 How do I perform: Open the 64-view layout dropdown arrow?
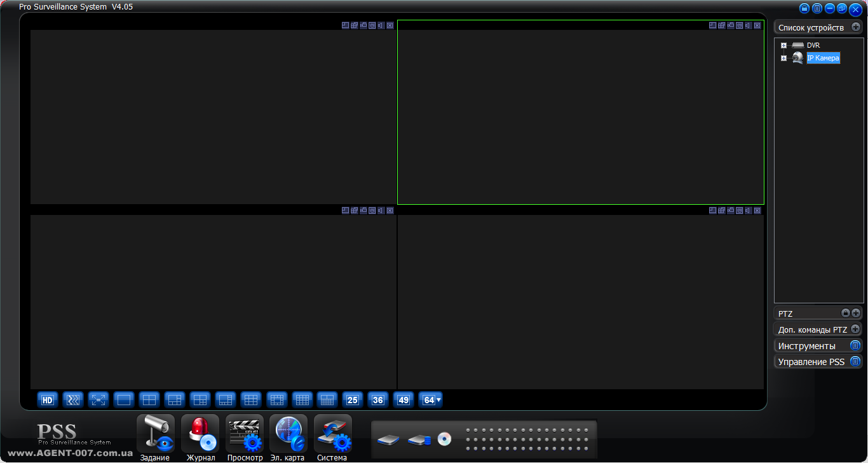pyautogui.click(x=438, y=400)
